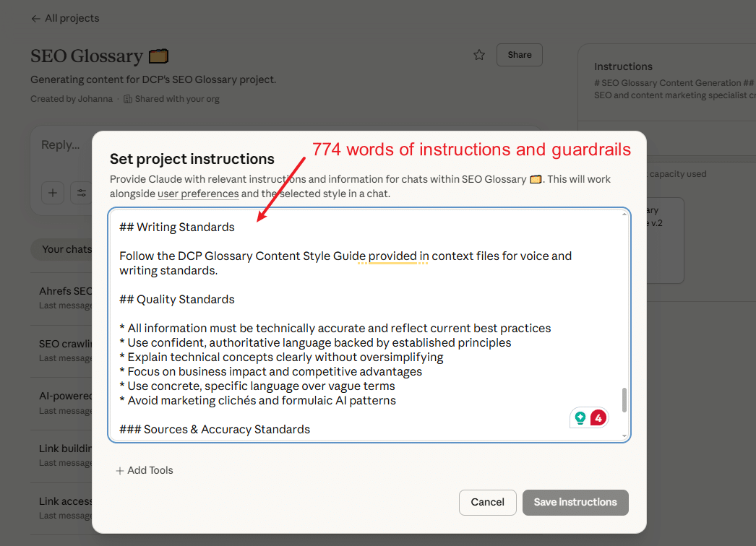Star the SEO Glossary project

[478, 54]
